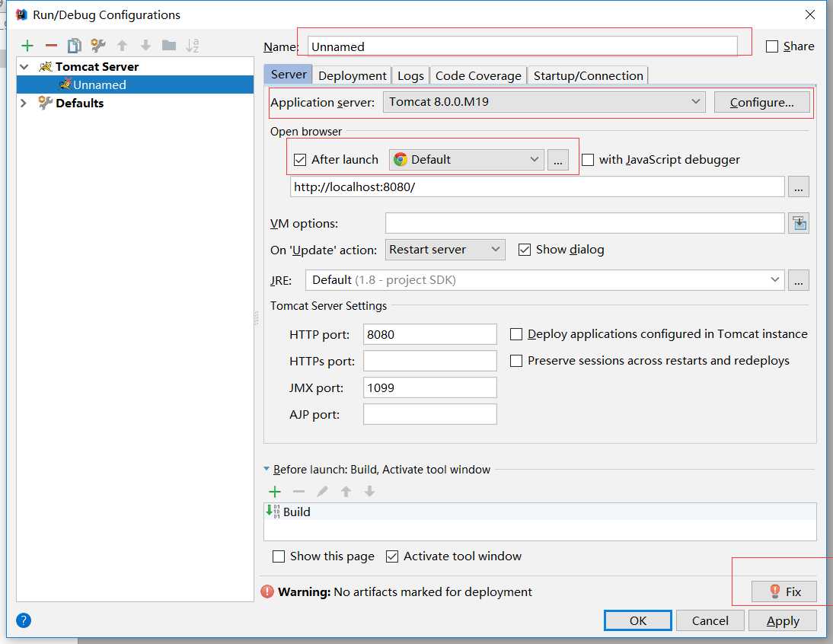Click the VM options input field

tap(585, 224)
